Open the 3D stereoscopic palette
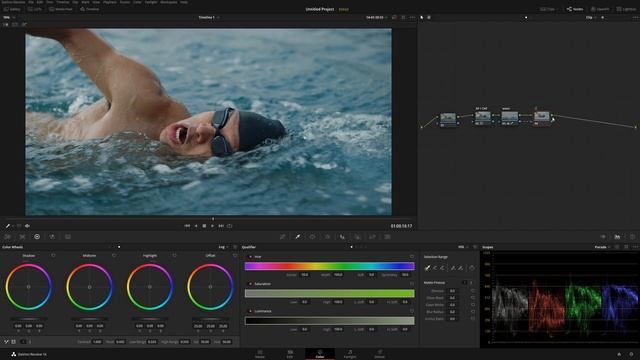 click(387, 237)
